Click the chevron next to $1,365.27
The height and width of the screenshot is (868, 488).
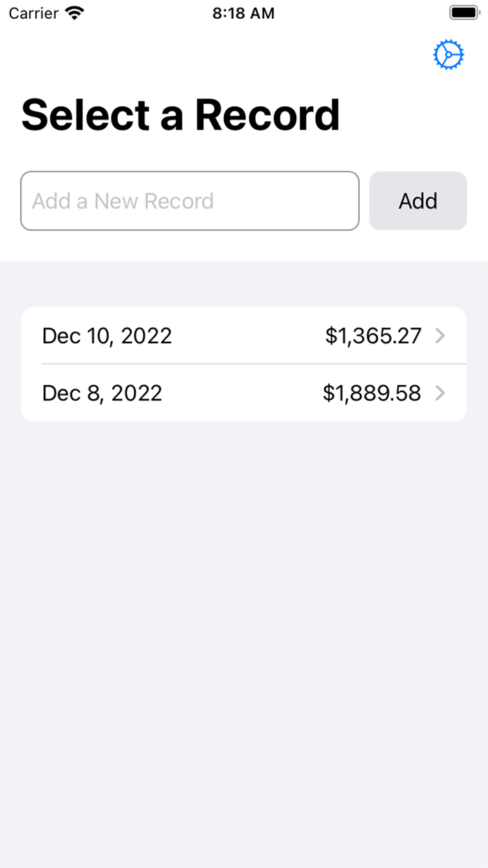440,336
